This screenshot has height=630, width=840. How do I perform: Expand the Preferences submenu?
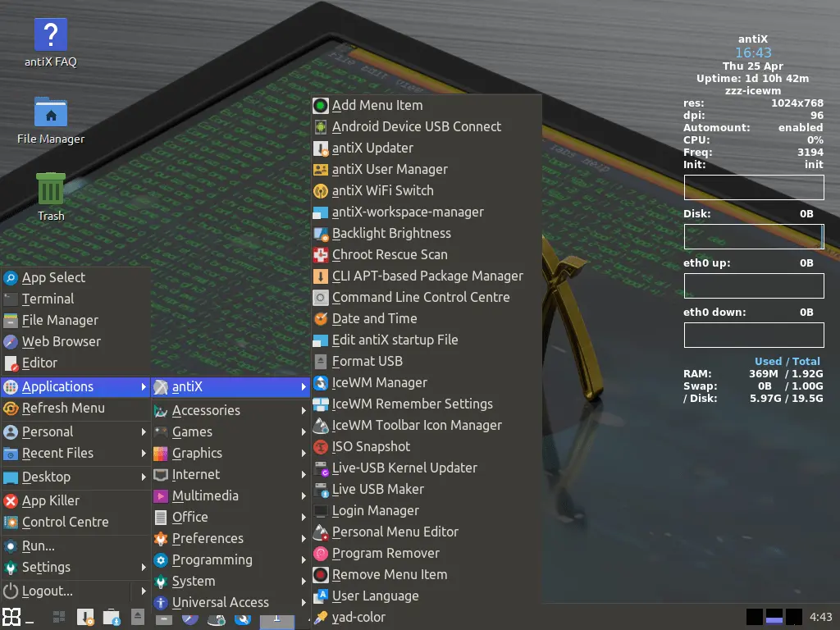231,539
